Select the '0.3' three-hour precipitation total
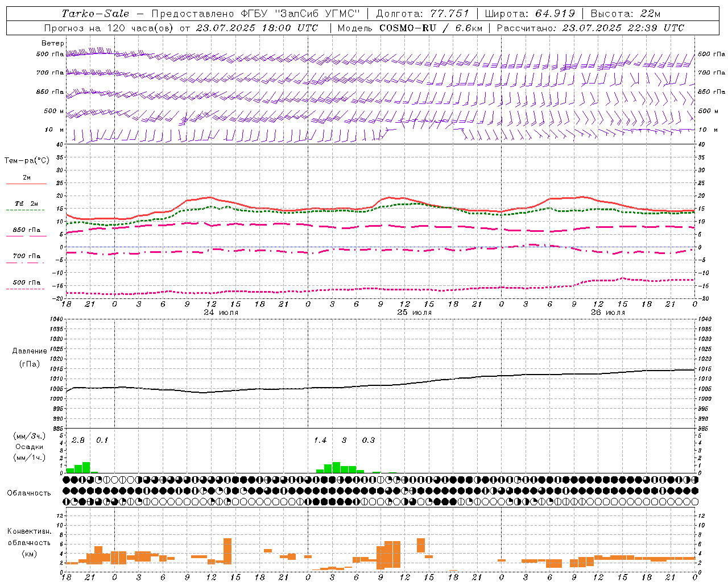 tap(369, 440)
